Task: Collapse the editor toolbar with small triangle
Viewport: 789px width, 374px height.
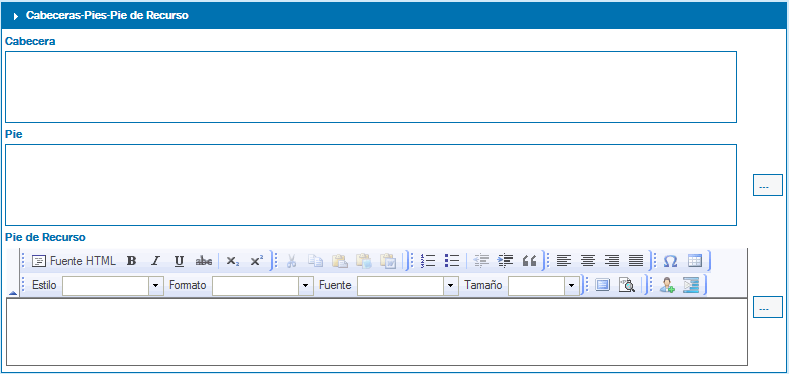Action: tap(13, 293)
